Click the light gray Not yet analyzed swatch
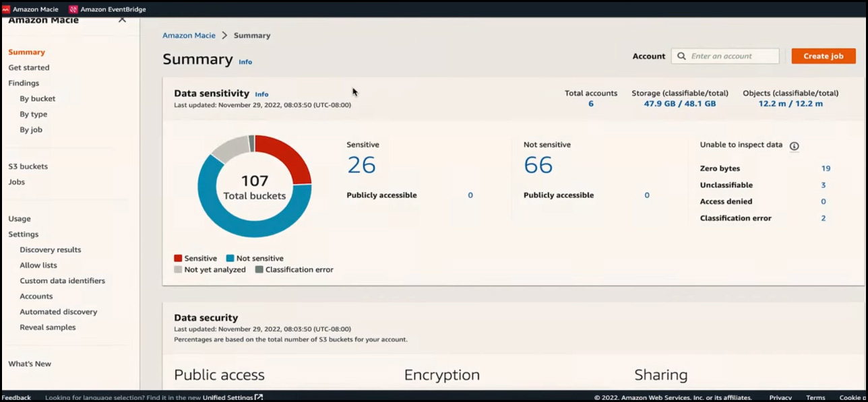The height and width of the screenshot is (402, 868). pos(178,269)
